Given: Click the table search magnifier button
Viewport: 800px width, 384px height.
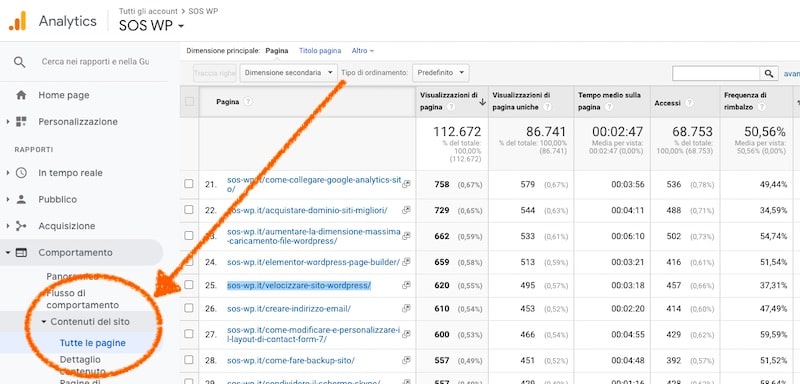Looking at the screenshot, I should pos(769,73).
